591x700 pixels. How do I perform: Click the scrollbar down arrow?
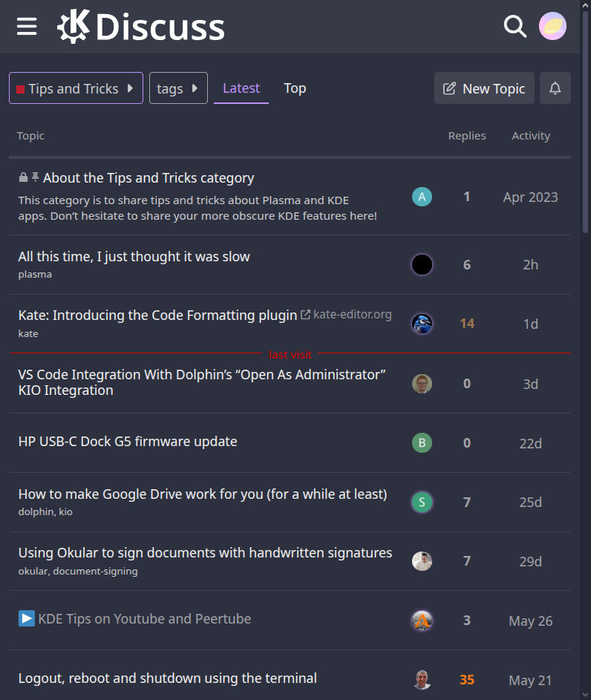[x=586, y=695]
